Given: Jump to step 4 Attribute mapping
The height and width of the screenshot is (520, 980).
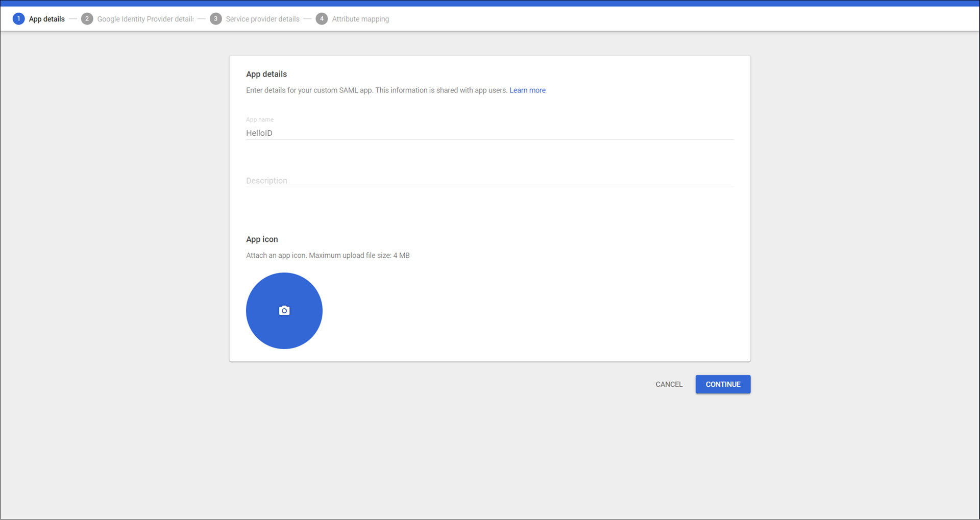Looking at the screenshot, I should [352, 19].
